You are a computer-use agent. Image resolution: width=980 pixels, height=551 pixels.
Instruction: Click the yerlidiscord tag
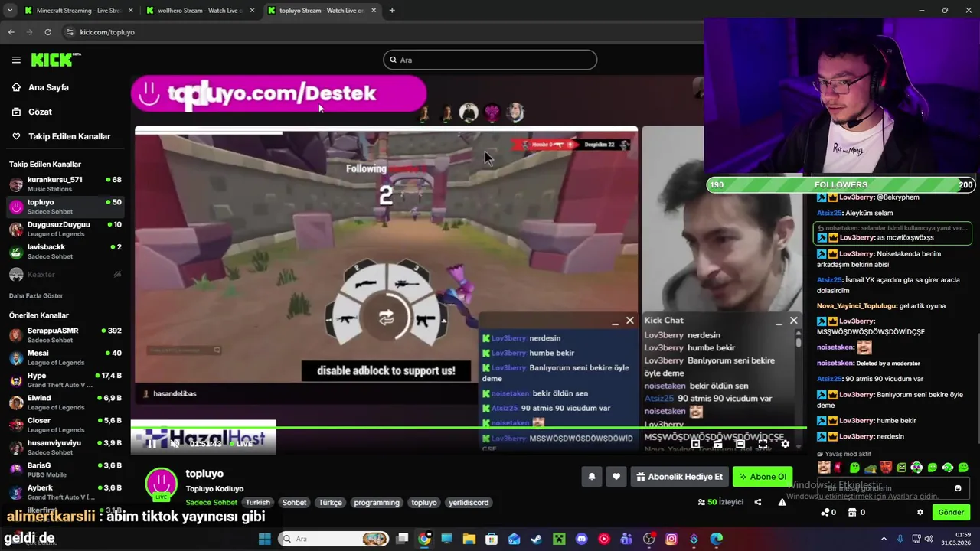[469, 503]
